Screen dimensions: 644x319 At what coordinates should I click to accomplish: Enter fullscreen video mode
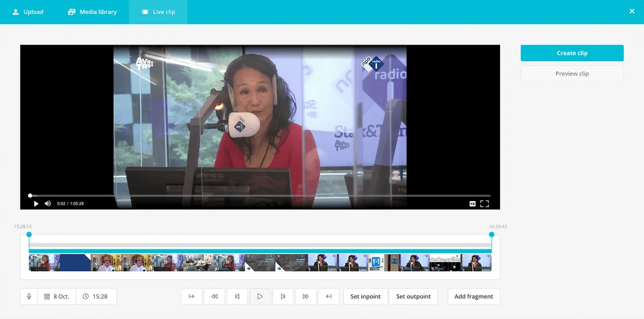point(485,204)
